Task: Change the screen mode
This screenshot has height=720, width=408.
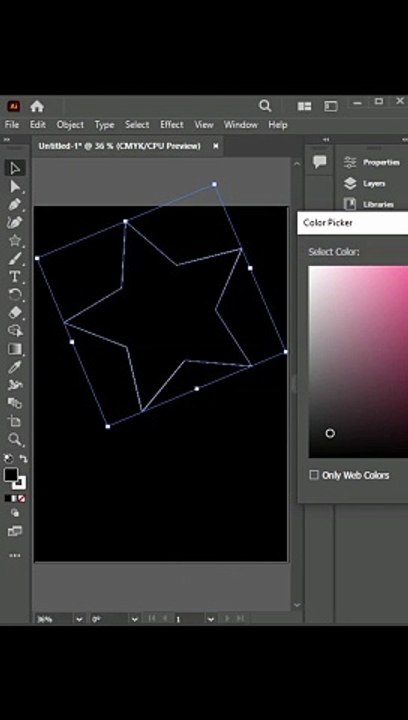Action: pyautogui.click(x=15, y=531)
